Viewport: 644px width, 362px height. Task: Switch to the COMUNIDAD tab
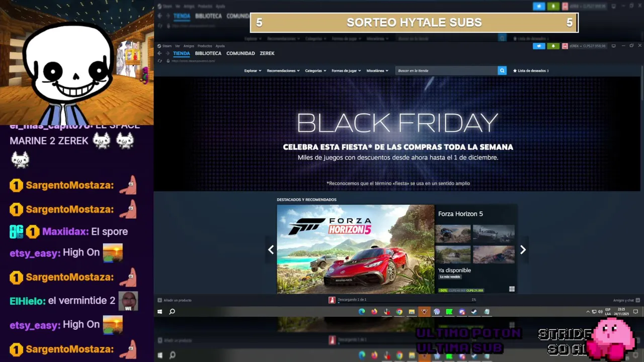[x=240, y=53]
